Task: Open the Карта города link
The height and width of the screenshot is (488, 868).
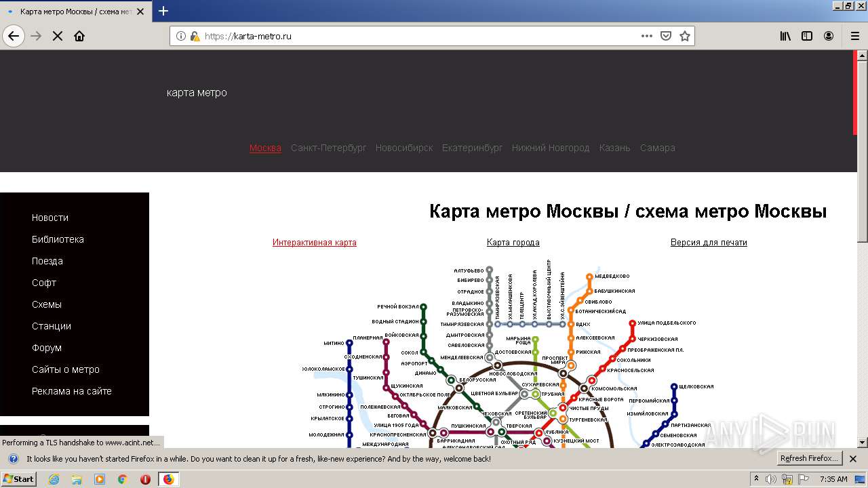Action: click(513, 243)
